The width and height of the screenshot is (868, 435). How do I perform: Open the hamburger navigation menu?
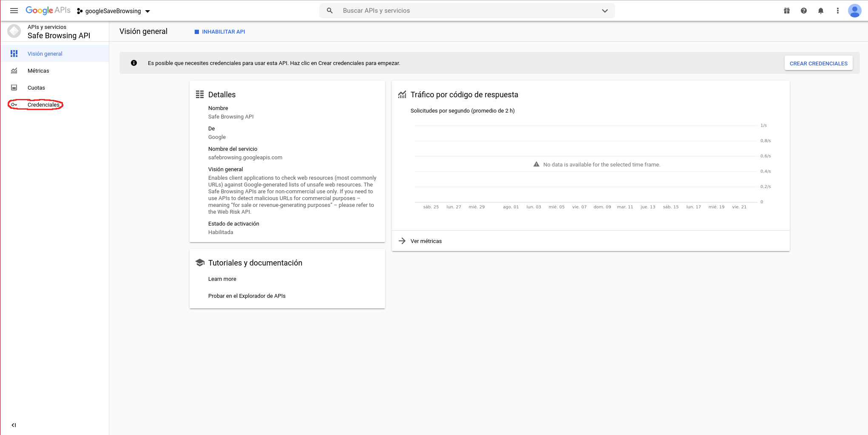coord(14,11)
